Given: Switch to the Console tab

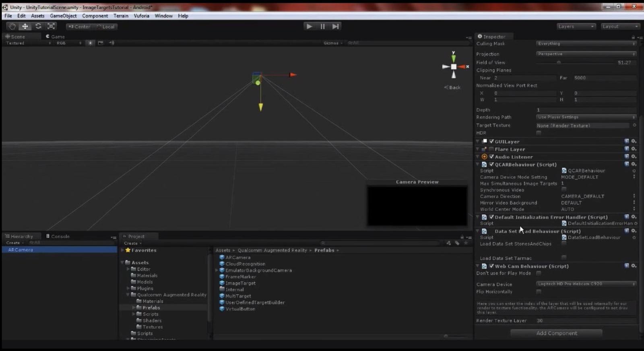Looking at the screenshot, I should 58,236.
